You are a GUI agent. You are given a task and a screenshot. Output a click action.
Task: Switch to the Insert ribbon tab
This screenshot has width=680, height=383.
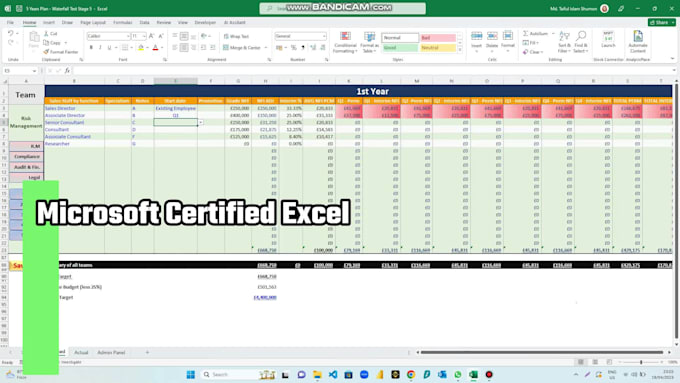coord(49,23)
